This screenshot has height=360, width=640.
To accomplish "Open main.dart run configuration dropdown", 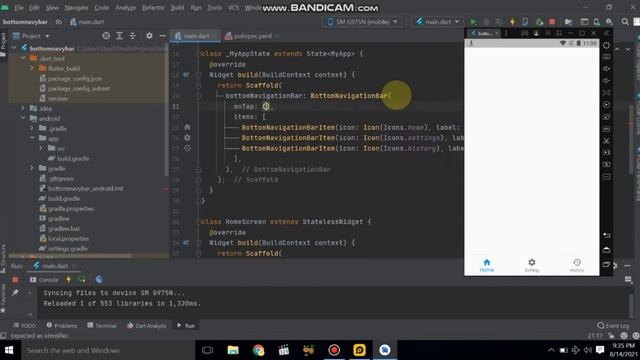I will (x=438, y=22).
